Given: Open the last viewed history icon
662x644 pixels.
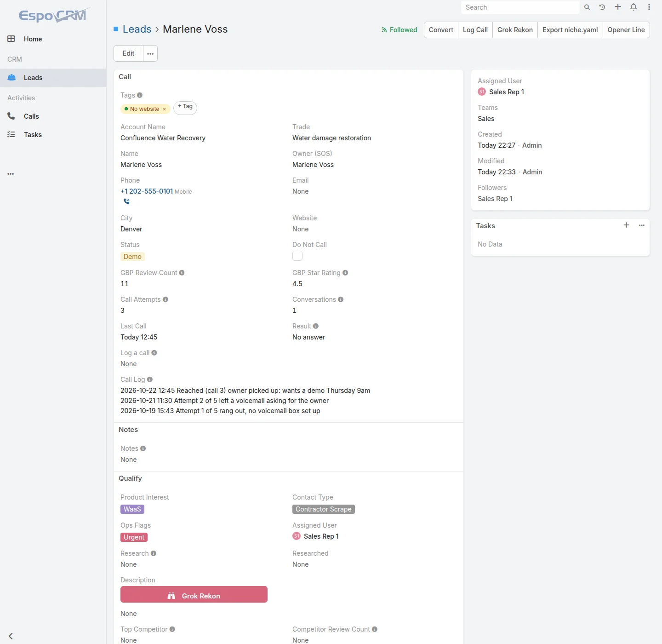Looking at the screenshot, I should [602, 7].
